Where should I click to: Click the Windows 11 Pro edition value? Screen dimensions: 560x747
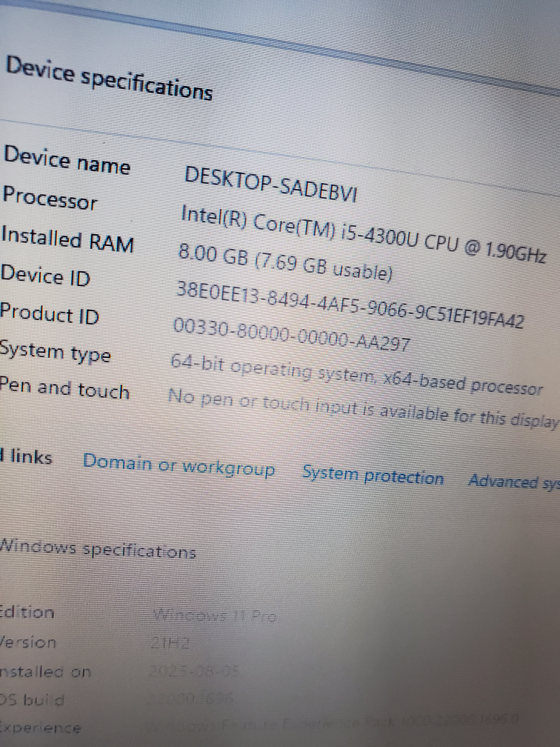213,615
